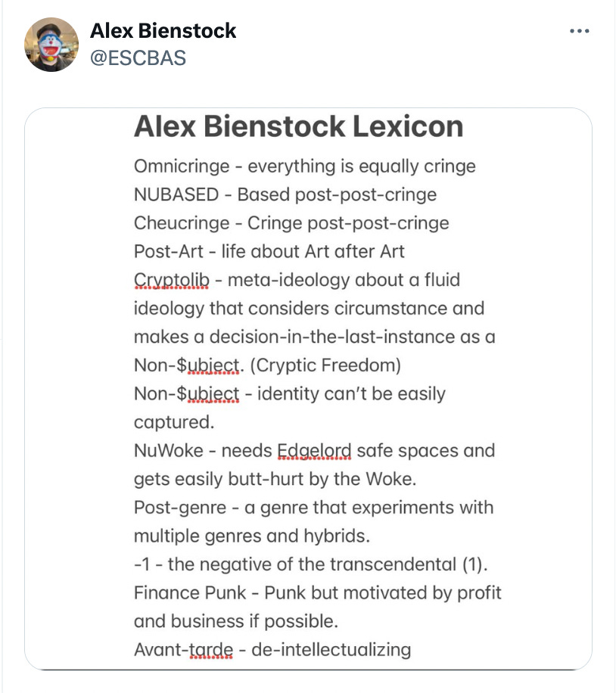The image size is (616, 693).
Task: Click the word 'de-intellectualizing'
Action: (331, 650)
